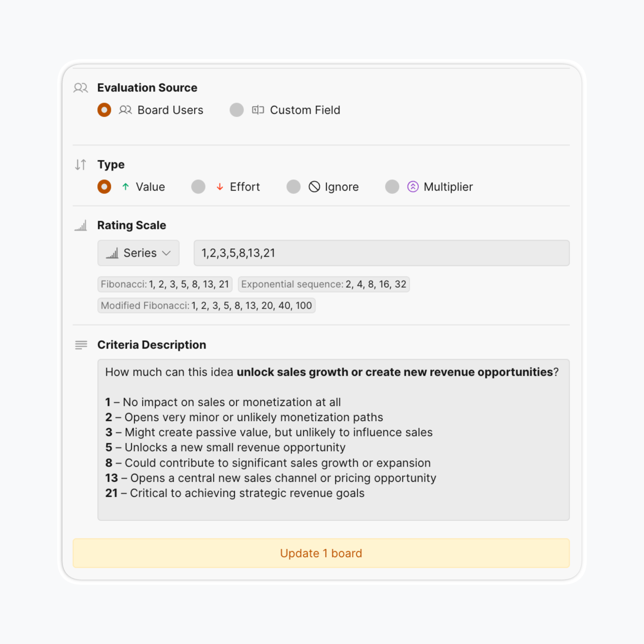Click the Rating Scale bars icon

pyautogui.click(x=81, y=226)
